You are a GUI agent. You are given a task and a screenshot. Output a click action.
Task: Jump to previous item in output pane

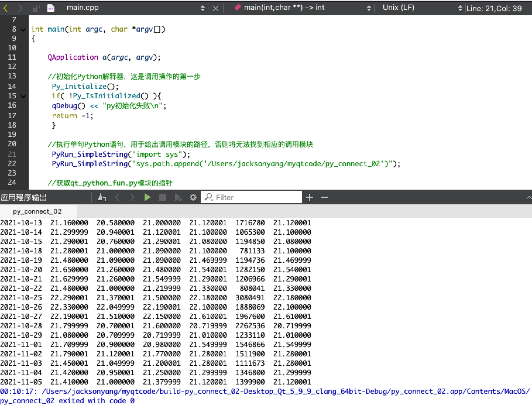[117, 198]
